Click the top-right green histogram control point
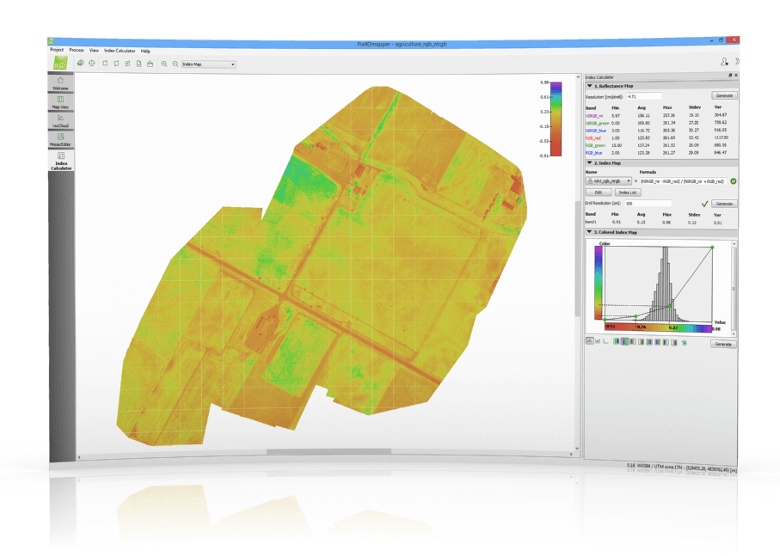This screenshot has width=780, height=556. pos(712,247)
